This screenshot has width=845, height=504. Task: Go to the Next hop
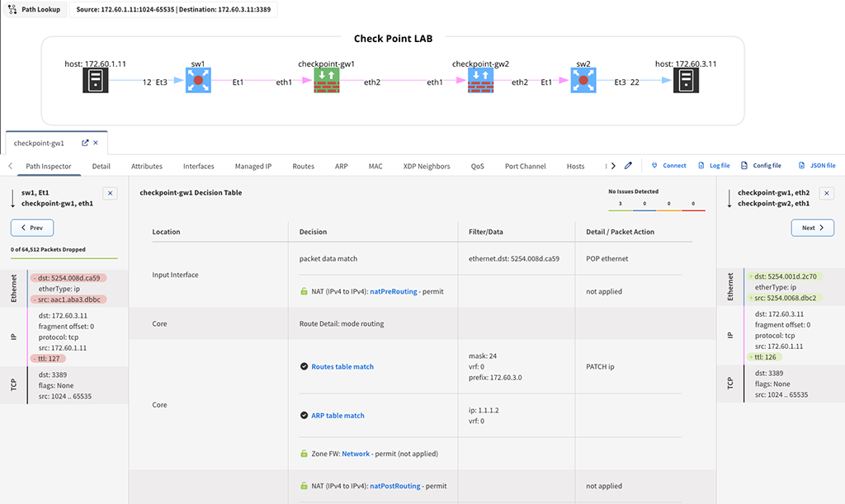[813, 228]
